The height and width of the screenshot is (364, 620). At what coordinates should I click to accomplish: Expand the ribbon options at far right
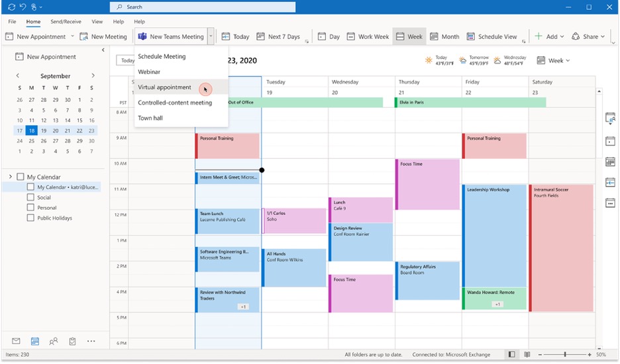click(x=613, y=42)
